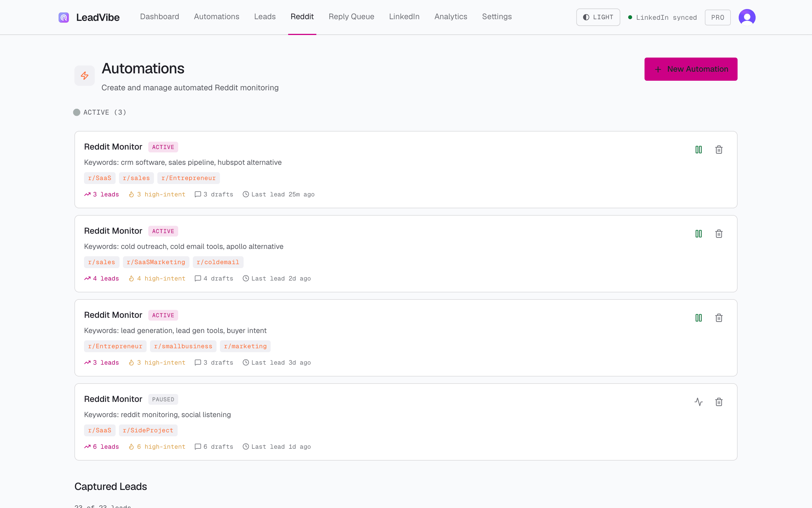Click the PRO plan badge
Viewport: 812px width, 508px height.
click(718, 17)
